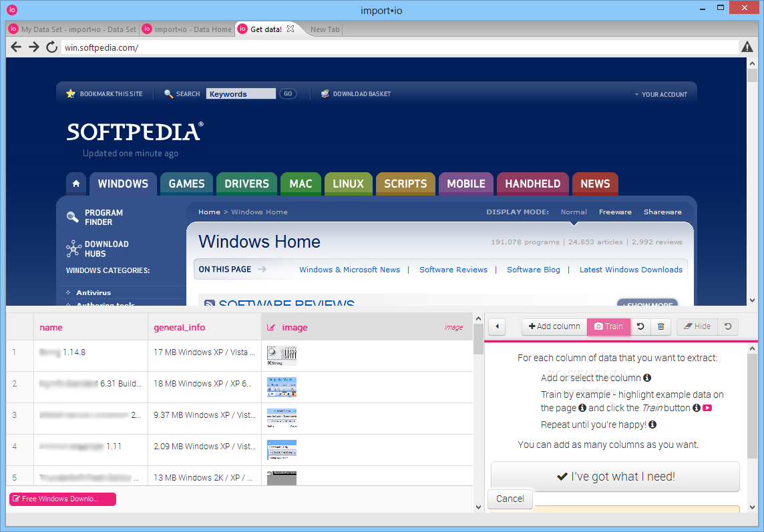Click row 4 image thumbnail

282,450
